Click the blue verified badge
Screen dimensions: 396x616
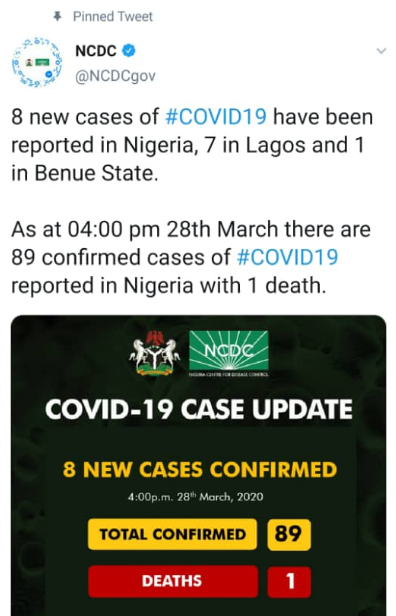pos(129,51)
